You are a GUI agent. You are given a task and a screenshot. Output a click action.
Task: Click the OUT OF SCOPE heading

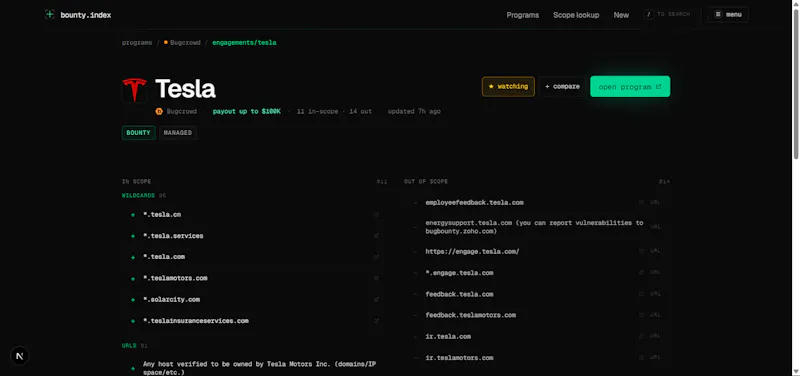pyautogui.click(x=426, y=182)
